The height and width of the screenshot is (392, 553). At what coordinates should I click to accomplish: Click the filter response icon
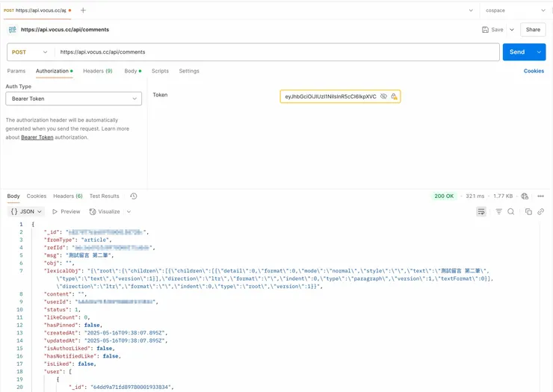coord(499,212)
